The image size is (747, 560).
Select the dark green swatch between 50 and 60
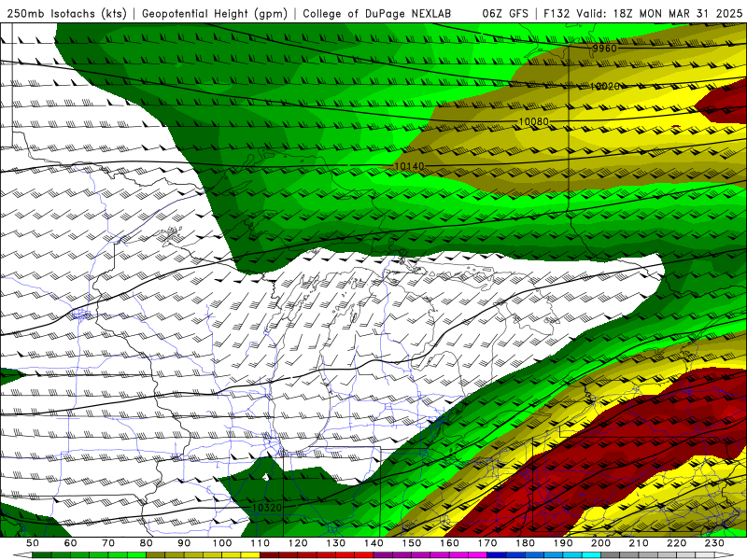pos(42,555)
